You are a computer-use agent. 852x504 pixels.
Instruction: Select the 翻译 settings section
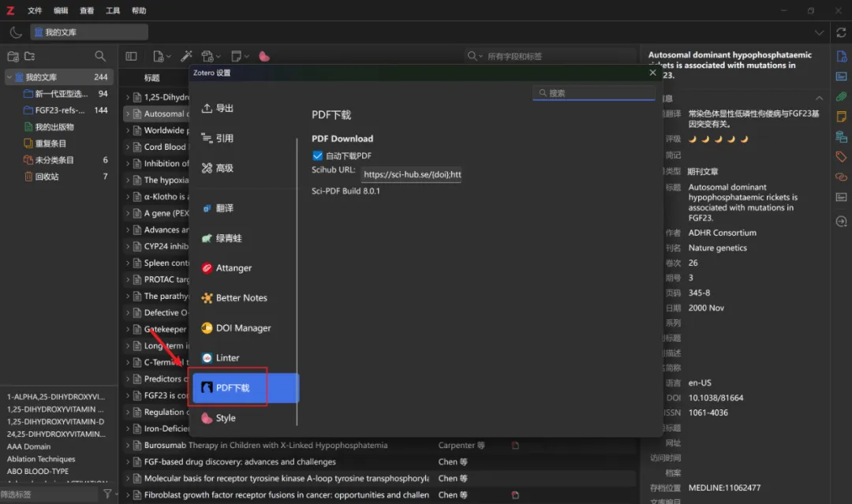click(245, 208)
